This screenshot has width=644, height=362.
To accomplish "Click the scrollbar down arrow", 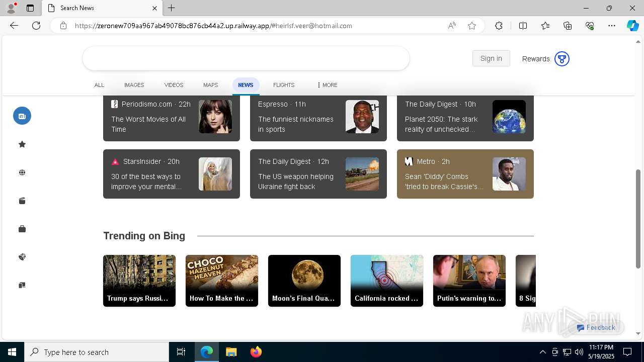I will click(x=638, y=333).
